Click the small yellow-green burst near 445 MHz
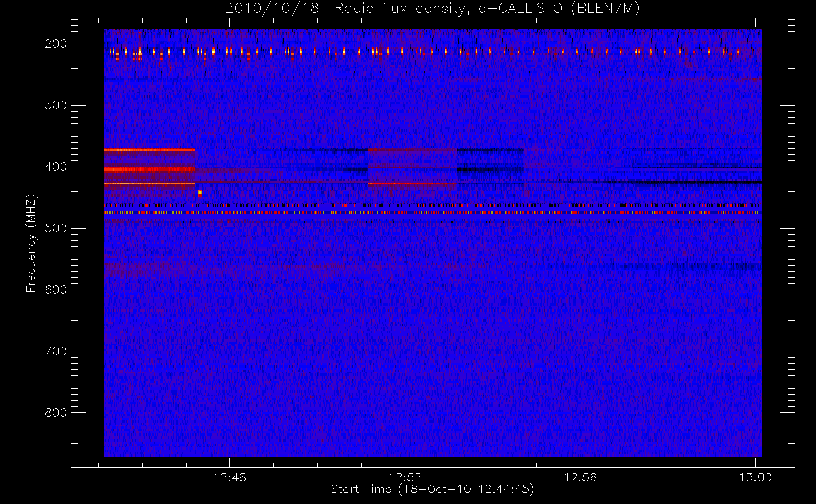The height and width of the screenshot is (504, 816). pyautogui.click(x=200, y=192)
